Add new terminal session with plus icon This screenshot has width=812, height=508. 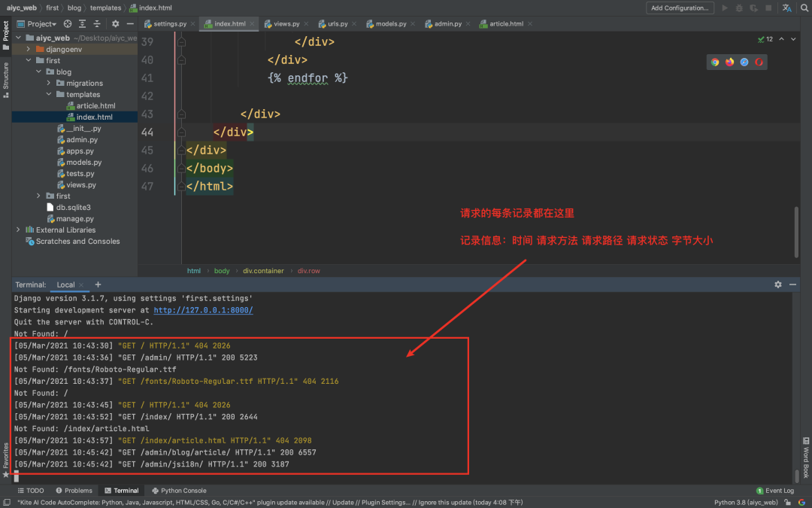(x=98, y=284)
